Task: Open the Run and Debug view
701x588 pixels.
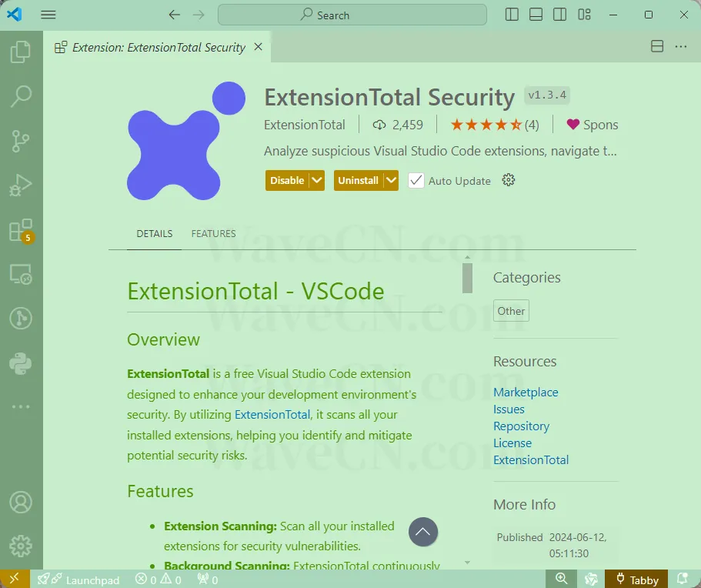Action: [21, 185]
